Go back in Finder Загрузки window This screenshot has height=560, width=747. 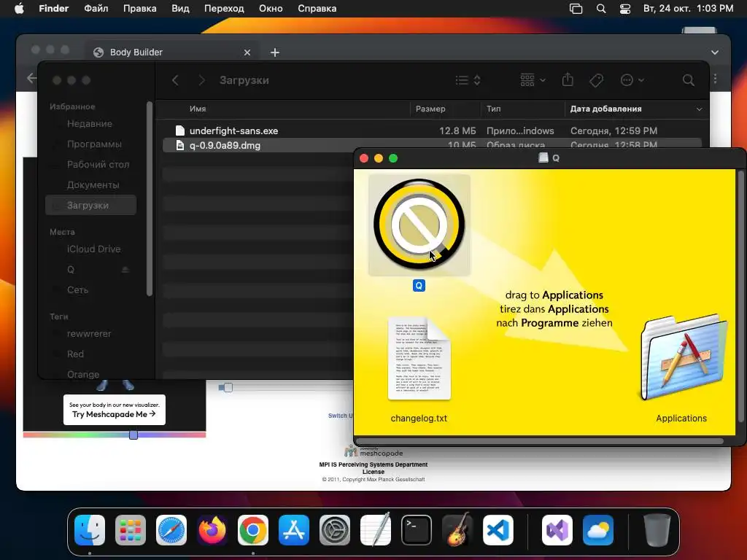point(175,80)
